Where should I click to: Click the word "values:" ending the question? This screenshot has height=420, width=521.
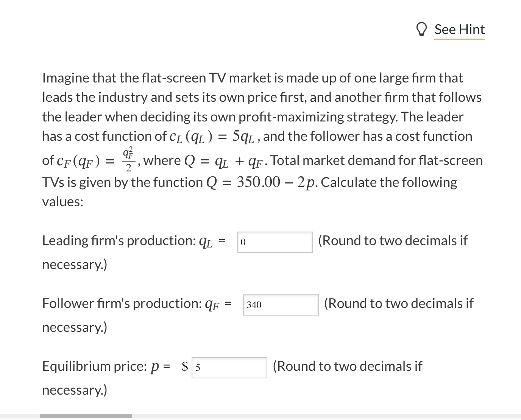tap(62, 202)
